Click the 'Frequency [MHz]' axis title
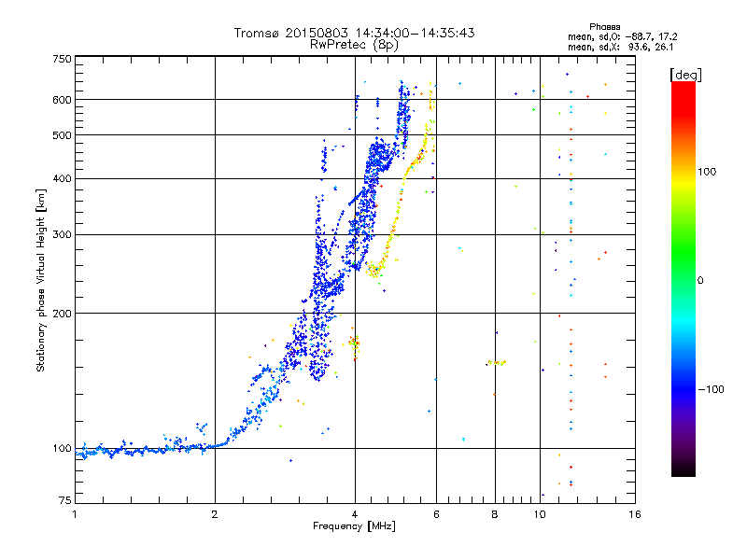The width and height of the screenshot is (747, 560). [354, 526]
